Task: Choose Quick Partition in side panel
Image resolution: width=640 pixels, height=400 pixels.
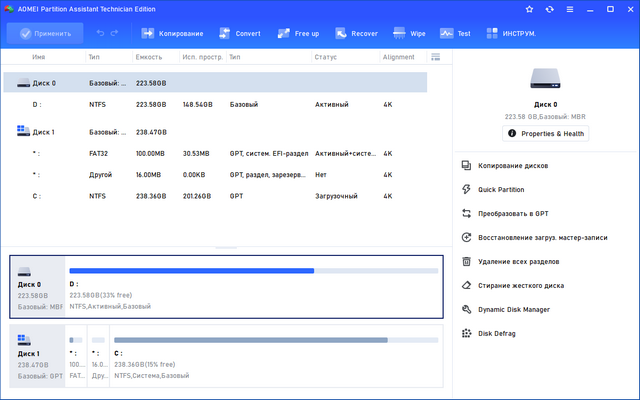Action: 501,189
